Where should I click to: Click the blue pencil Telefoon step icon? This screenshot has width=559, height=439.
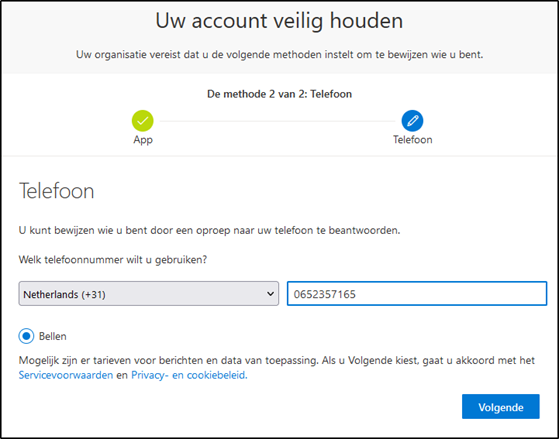[412, 121]
